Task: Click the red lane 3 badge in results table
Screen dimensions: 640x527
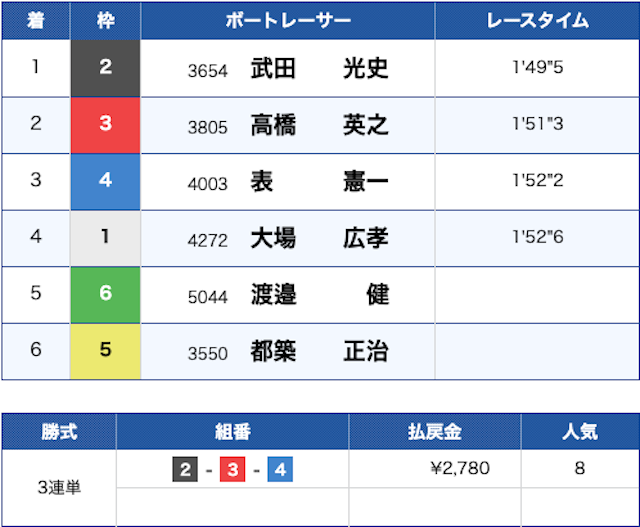Action: (x=105, y=125)
